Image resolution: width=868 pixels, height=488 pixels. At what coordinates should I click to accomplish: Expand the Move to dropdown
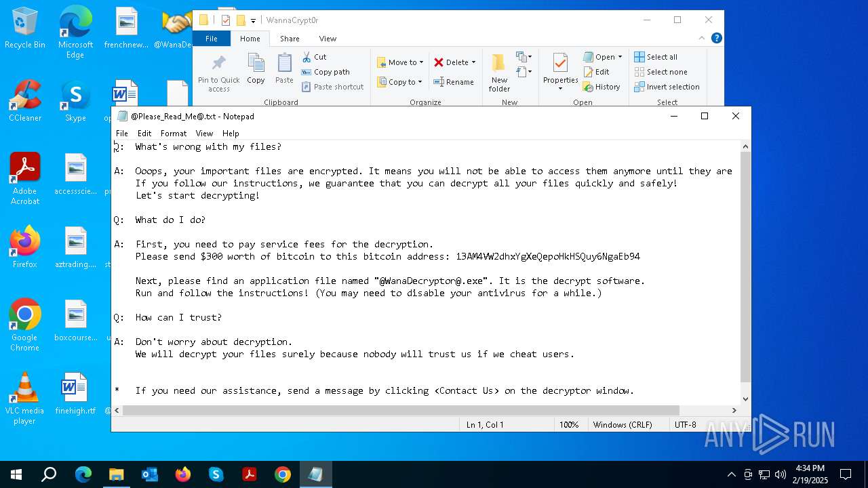421,62
